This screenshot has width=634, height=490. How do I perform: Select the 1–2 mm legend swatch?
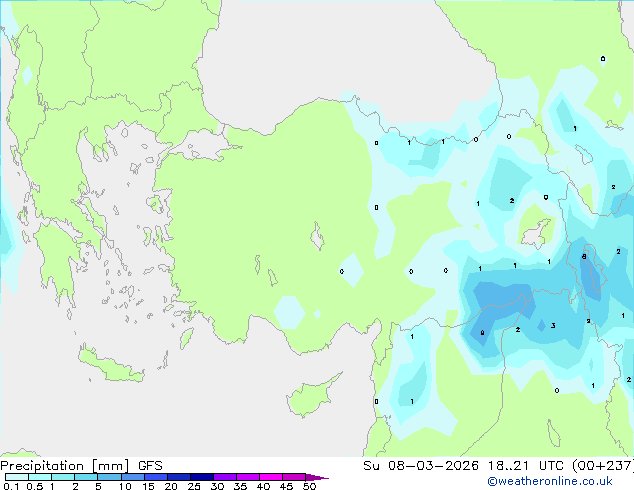(x=63, y=477)
